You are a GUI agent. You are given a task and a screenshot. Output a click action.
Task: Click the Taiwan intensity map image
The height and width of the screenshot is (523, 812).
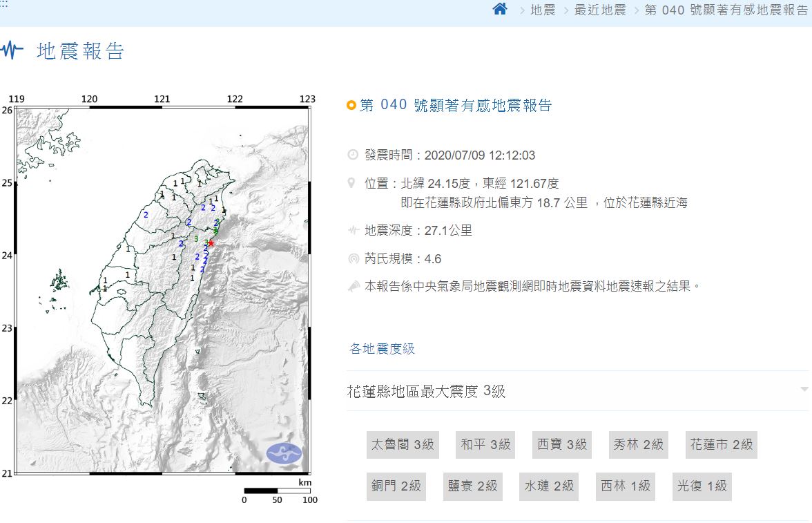pos(162,290)
